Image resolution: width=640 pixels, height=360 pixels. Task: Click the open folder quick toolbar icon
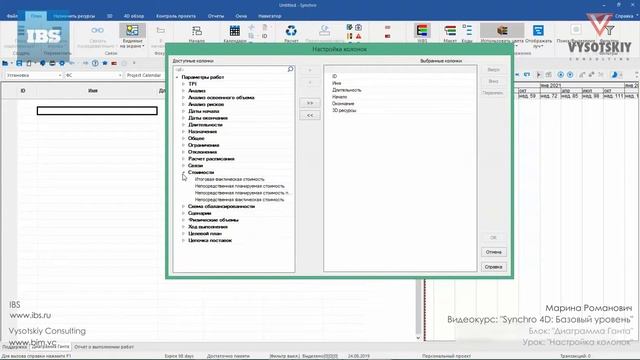[5, 63]
